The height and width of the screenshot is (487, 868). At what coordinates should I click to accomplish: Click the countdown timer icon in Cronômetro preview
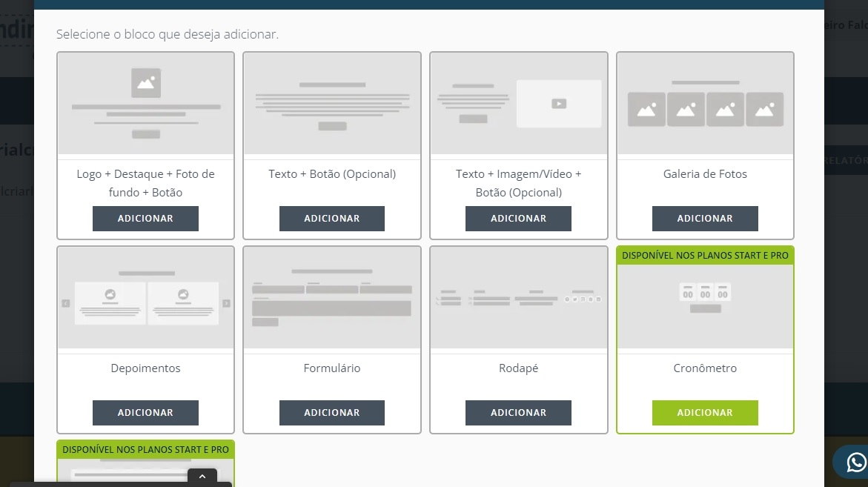point(704,294)
